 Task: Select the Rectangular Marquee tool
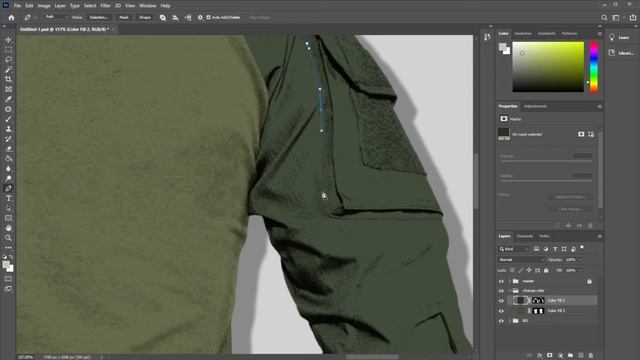pyautogui.click(x=8, y=50)
